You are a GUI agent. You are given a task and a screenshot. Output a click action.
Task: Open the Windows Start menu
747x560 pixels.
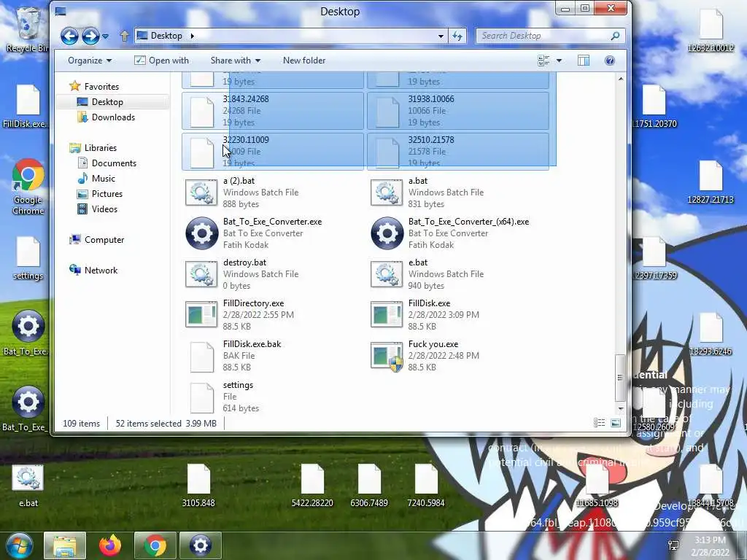(x=20, y=545)
